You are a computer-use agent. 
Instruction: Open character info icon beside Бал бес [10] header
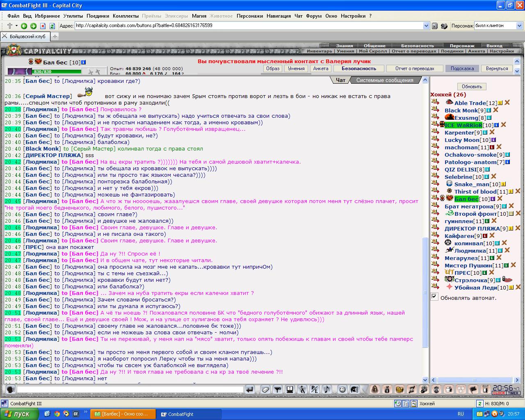click(x=84, y=62)
